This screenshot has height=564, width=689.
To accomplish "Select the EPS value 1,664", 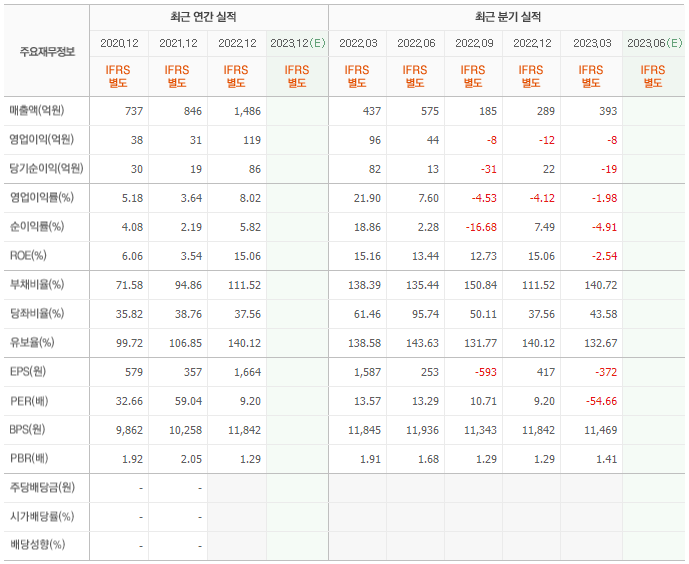I will tap(247, 372).
